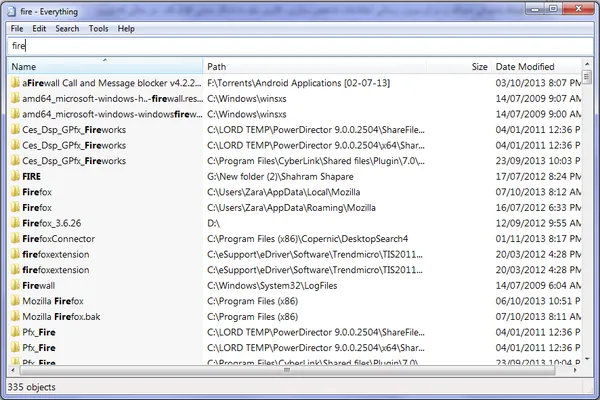Click path 'C:\Users\Zara\AppData\Roaming\Mozilla'
Screen dimensions: 600x400
pos(291,208)
